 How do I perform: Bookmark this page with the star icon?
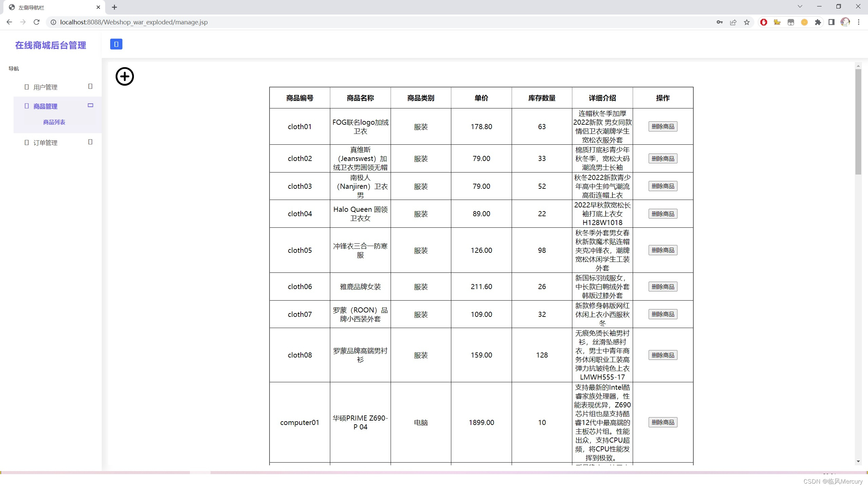[747, 22]
